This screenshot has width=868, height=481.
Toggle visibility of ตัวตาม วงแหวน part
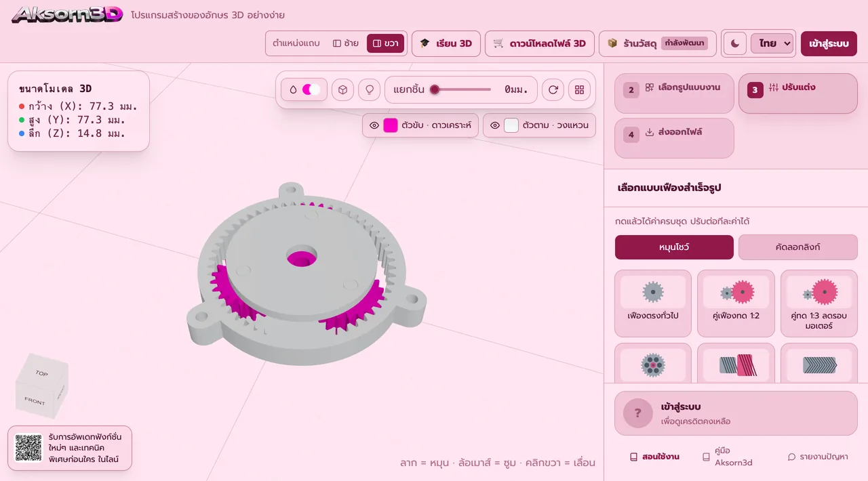click(495, 125)
